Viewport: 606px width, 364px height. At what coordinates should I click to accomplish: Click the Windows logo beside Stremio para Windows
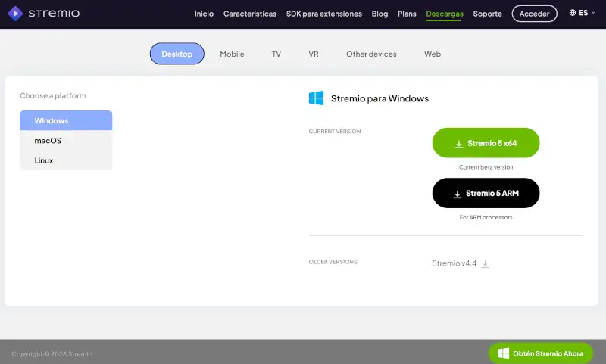(x=316, y=98)
